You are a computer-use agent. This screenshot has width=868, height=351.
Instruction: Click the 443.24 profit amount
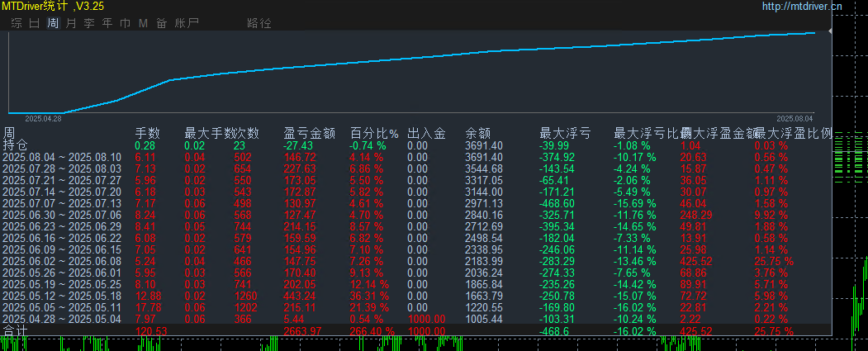click(300, 296)
